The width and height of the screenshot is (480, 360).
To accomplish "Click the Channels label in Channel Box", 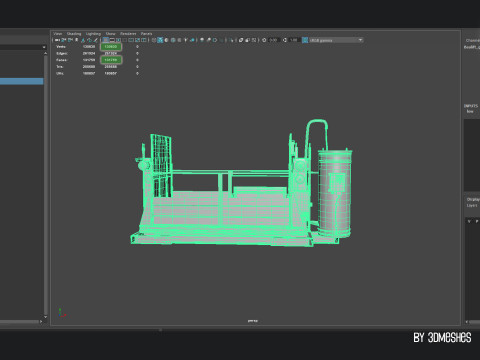I will pos(473,40).
